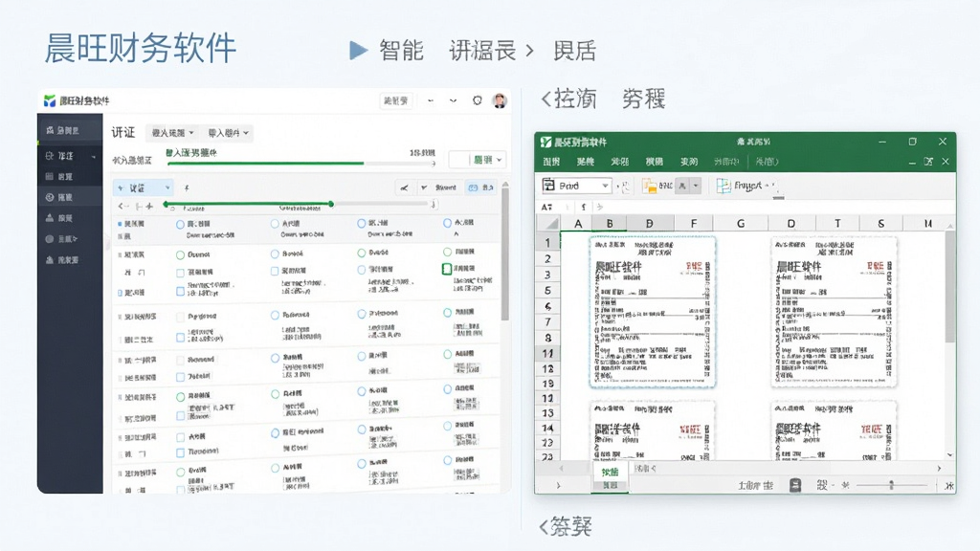The height and width of the screenshot is (551, 980).
Task: Select the green radio button beside Evoml
Action: tap(180, 472)
